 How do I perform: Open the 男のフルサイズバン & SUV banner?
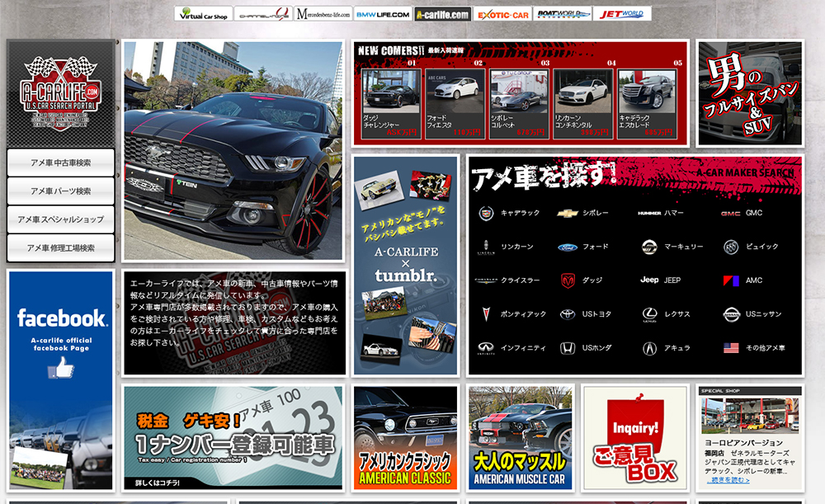coord(750,92)
